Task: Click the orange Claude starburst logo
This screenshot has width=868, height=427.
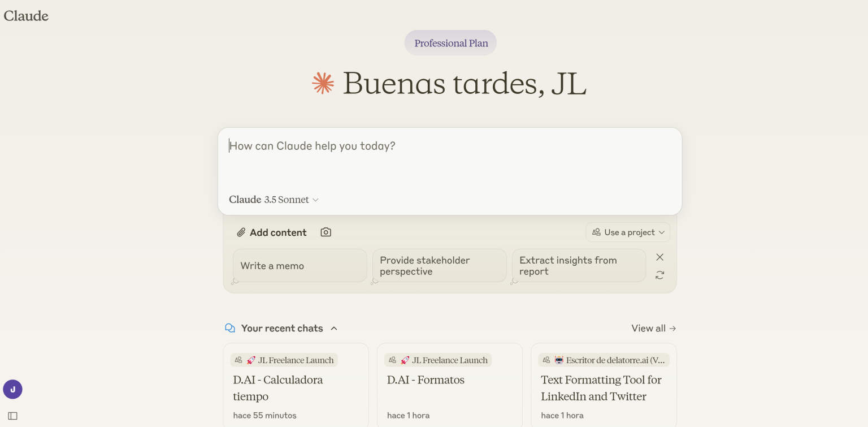Action: [x=323, y=83]
